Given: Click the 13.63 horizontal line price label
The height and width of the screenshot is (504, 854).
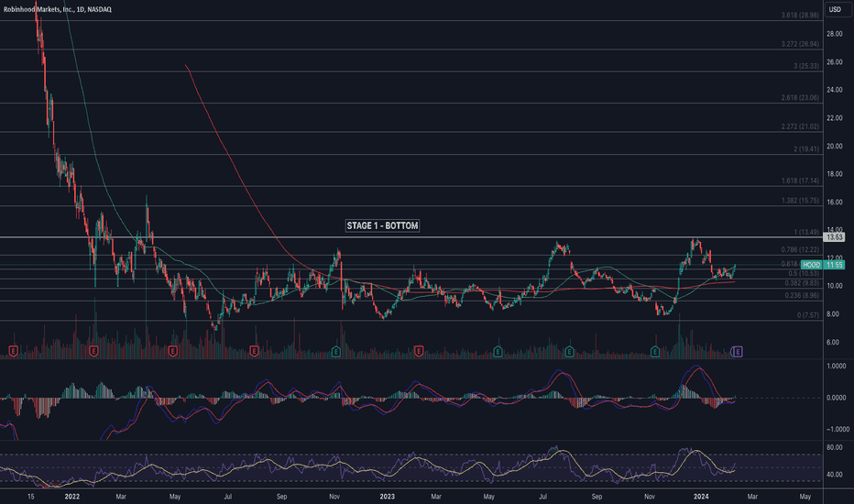Looking at the screenshot, I should [x=835, y=237].
